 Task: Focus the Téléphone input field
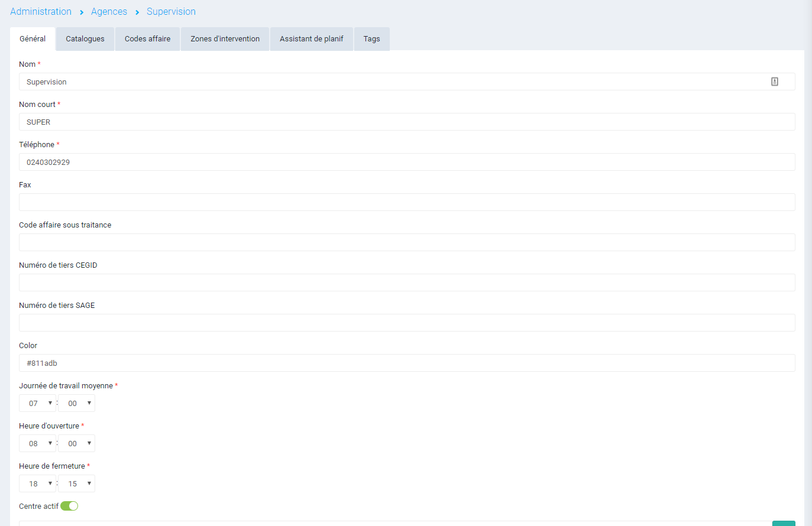point(407,162)
